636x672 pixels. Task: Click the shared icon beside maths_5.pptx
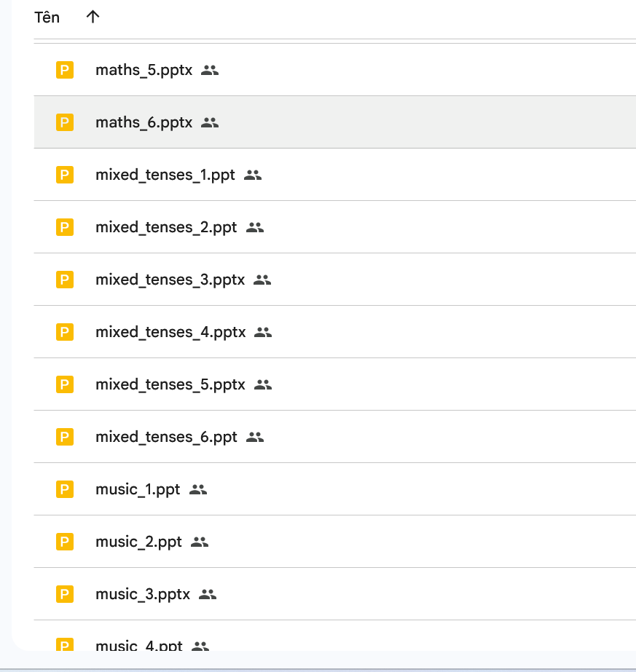[x=210, y=70]
